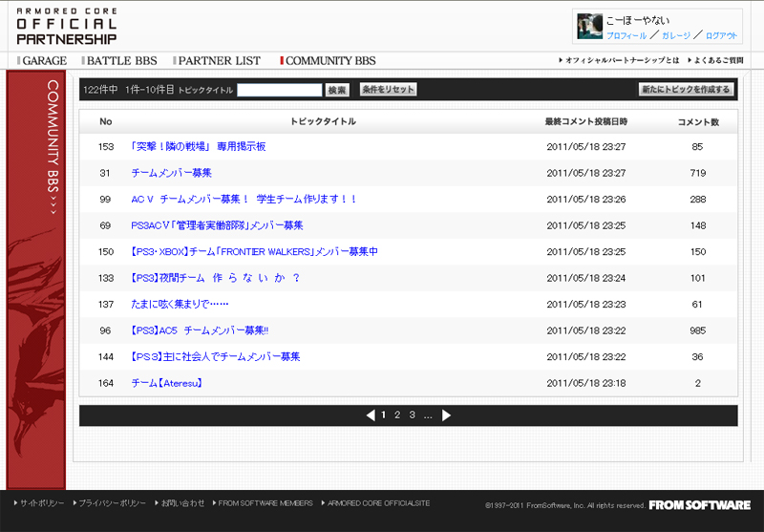Click 新たにトピックを作成する button
The image size is (764, 532).
(x=686, y=90)
